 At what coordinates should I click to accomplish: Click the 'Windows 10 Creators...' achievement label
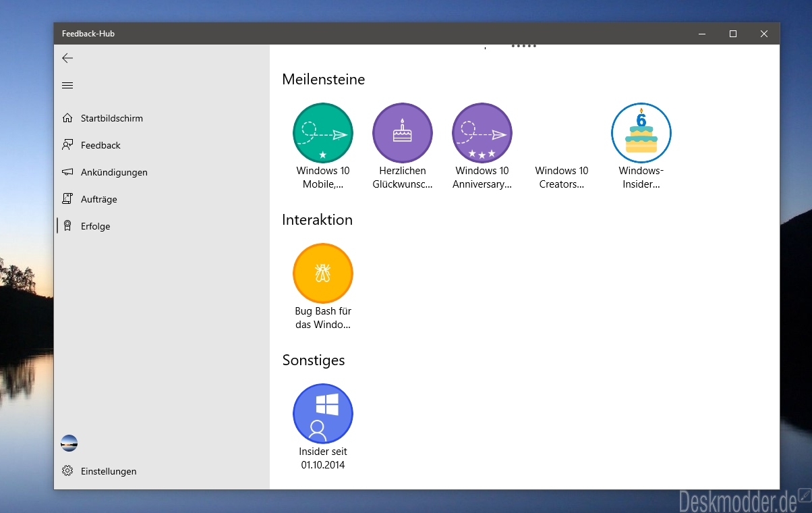(562, 178)
